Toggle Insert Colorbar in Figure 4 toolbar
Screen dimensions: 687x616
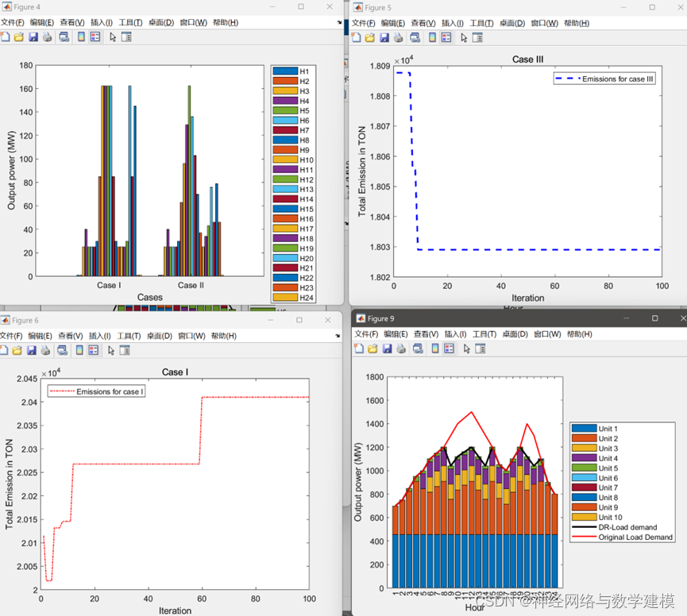(x=81, y=37)
